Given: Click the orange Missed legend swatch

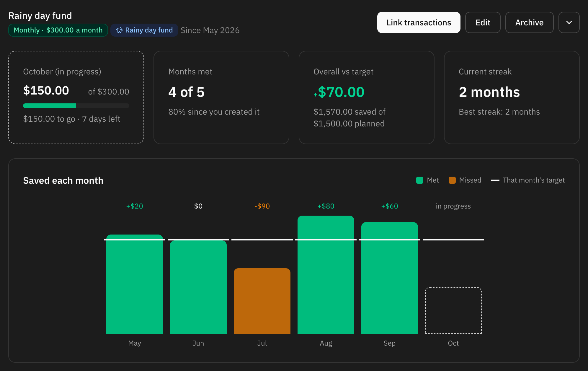Looking at the screenshot, I should [452, 180].
